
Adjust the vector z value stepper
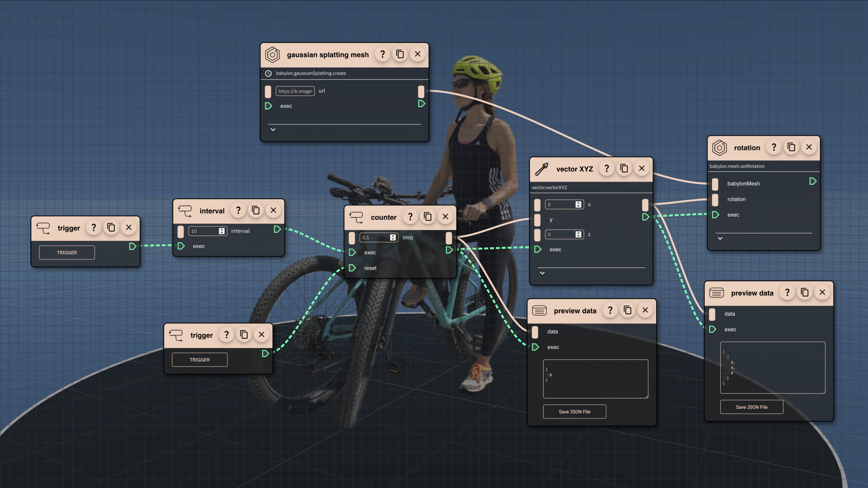pyautogui.click(x=578, y=235)
